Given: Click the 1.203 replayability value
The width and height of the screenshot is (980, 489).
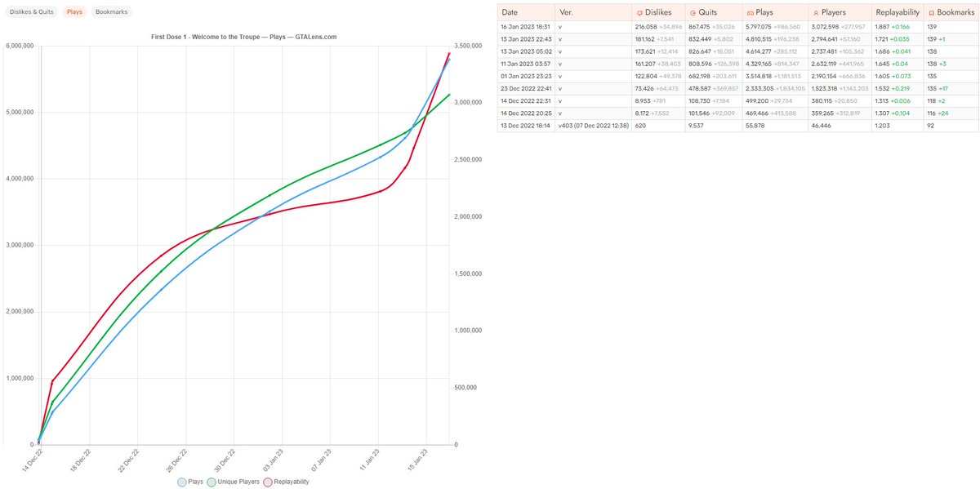Looking at the screenshot, I should pyautogui.click(x=884, y=126).
